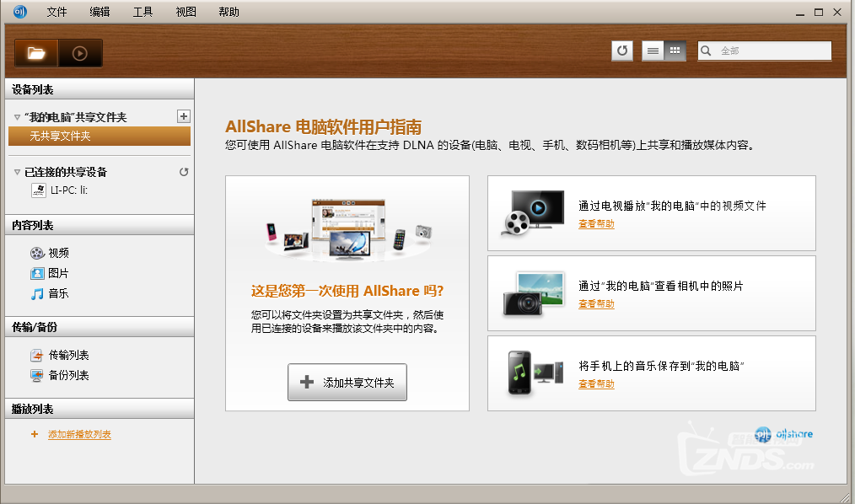Click the backup list icon
Viewport: 855px width, 504px height.
coord(36,375)
